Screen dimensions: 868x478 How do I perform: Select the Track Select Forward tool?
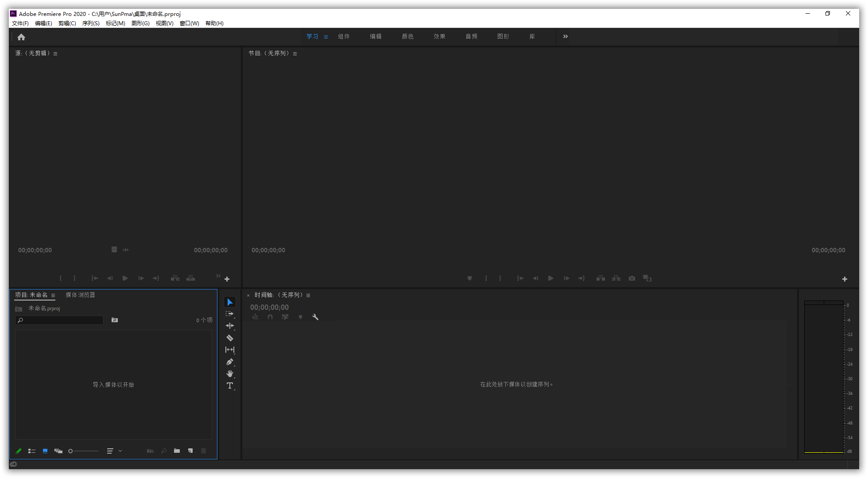(229, 314)
